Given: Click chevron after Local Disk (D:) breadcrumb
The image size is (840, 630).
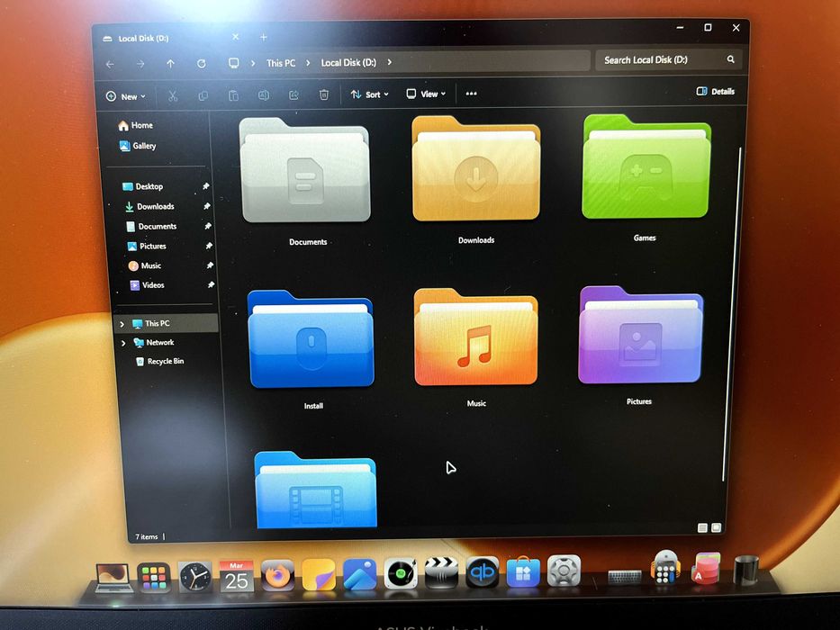Looking at the screenshot, I should click(x=390, y=62).
